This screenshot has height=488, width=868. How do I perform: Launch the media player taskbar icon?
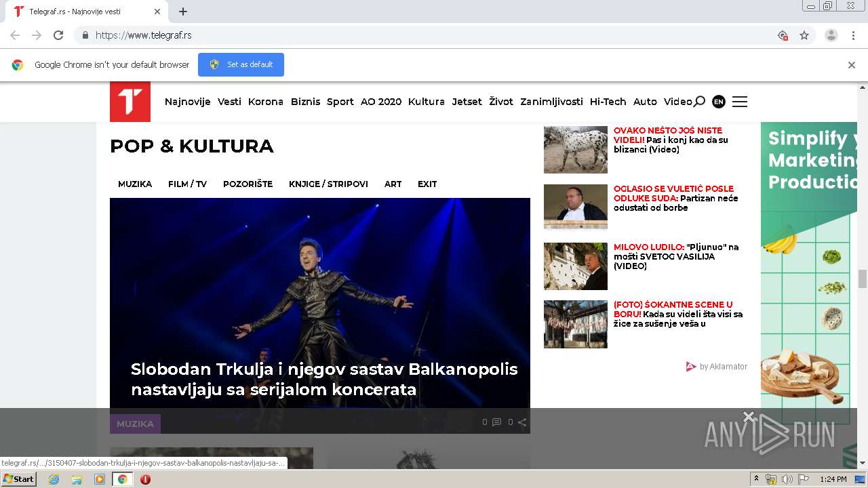(x=99, y=479)
